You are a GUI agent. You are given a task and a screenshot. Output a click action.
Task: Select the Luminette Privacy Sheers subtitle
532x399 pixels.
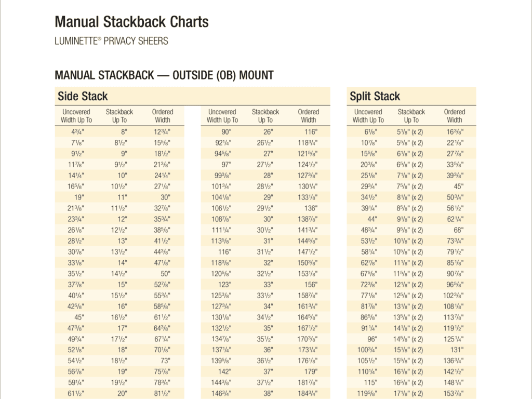111,41
